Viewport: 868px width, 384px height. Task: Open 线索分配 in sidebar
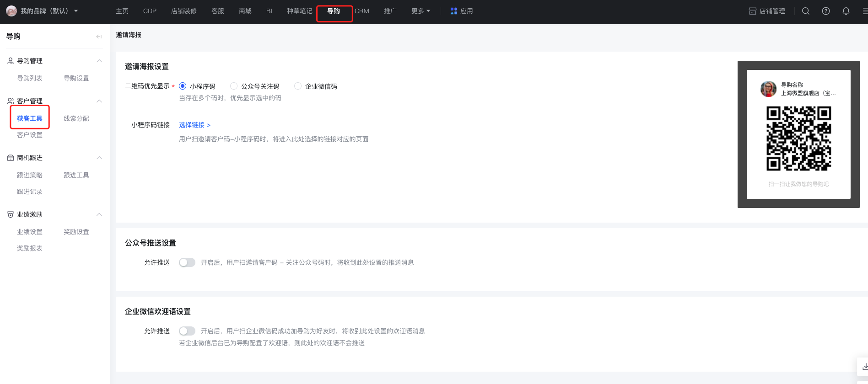point(76,118)
